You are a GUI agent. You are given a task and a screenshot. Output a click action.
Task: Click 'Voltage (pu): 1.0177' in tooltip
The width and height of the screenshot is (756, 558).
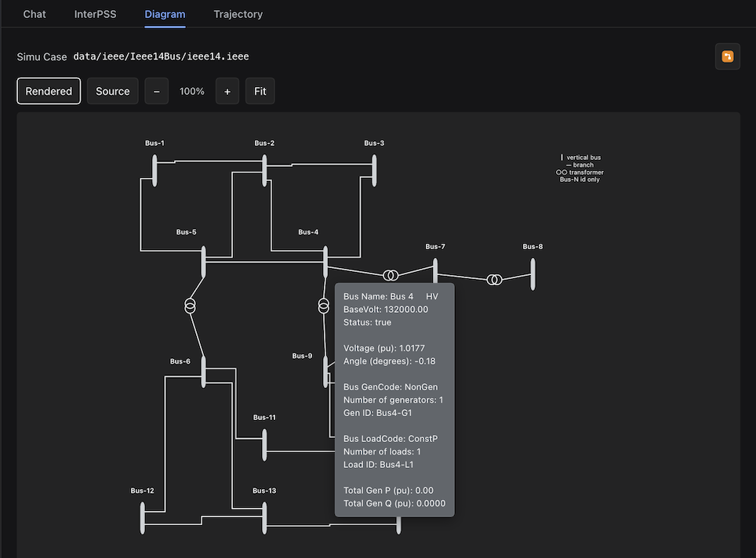(x=384, y=348)
